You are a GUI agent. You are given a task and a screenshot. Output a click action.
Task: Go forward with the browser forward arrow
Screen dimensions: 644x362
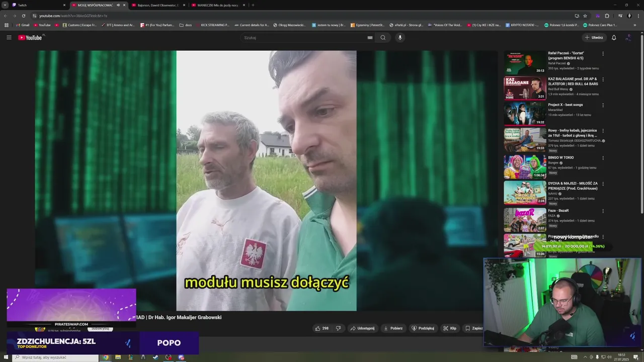coord(14,16)
